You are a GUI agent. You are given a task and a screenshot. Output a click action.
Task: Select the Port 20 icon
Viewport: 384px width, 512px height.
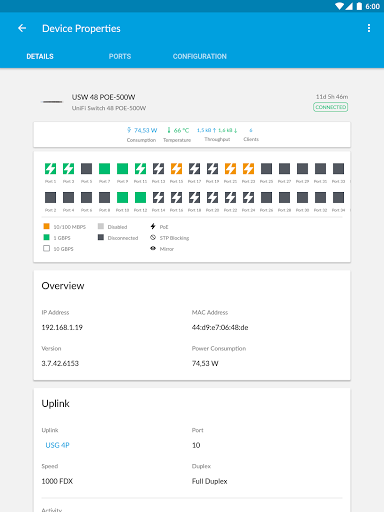(212, 197)
